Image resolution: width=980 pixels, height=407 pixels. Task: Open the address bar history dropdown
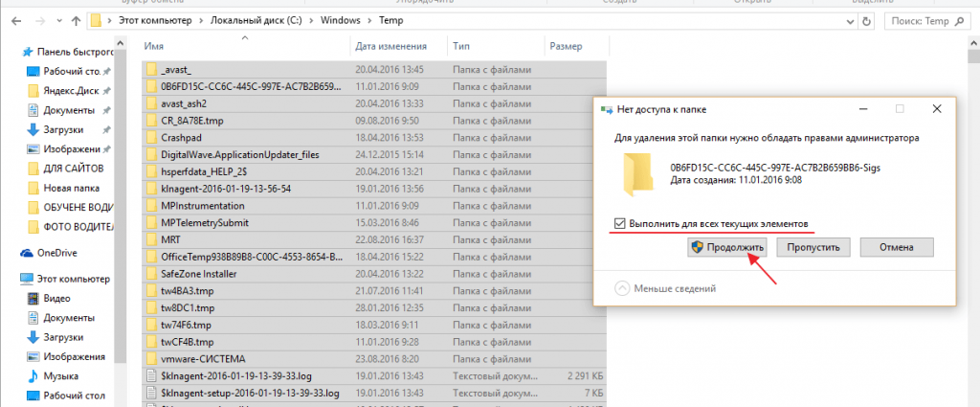849,19
